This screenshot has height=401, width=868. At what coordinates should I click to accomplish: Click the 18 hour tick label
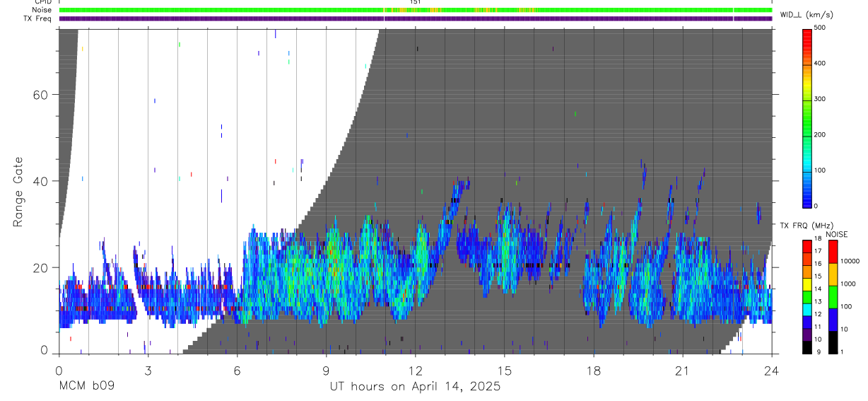point(594,371)
